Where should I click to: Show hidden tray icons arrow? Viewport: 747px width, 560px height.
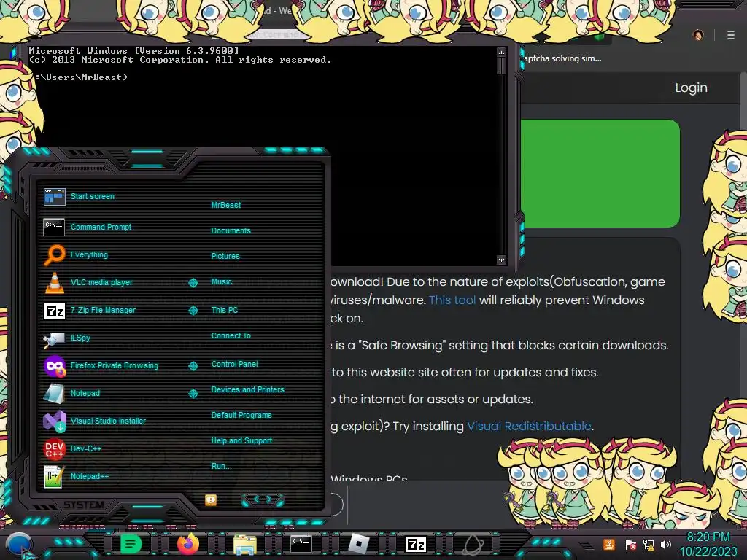[586, 545]
